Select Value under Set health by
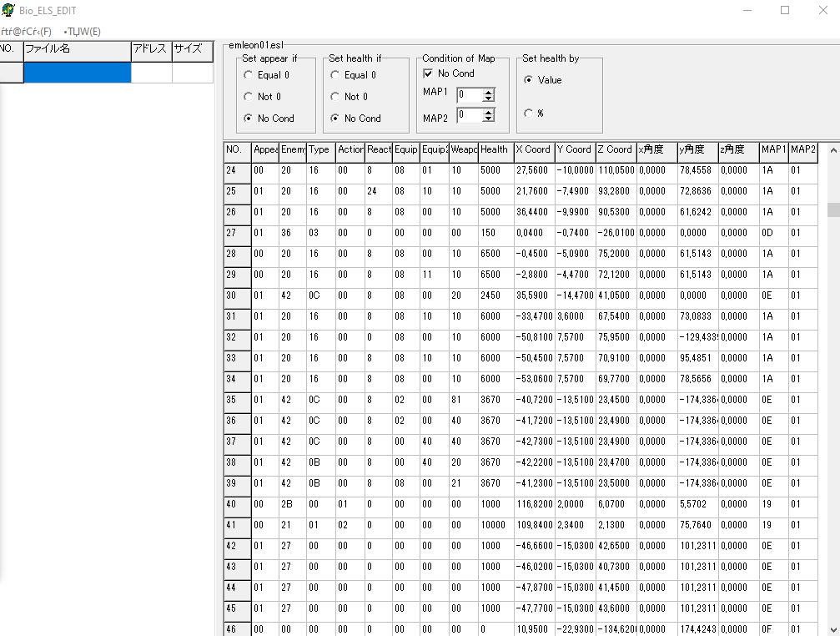Screen dimensions: 840x636 click(529, 80)
